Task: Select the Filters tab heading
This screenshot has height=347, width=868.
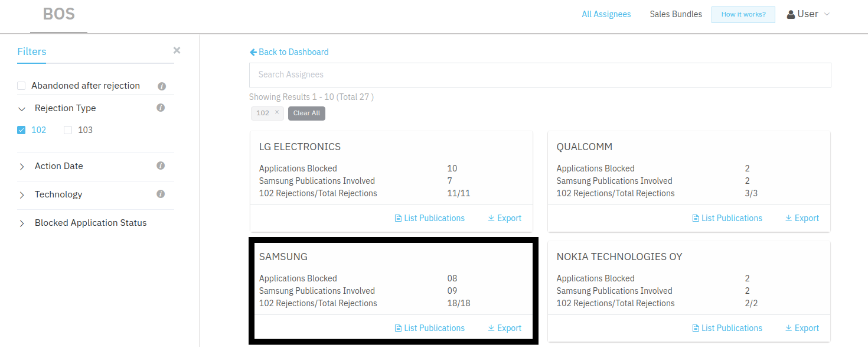Action: tap(32, 51)
